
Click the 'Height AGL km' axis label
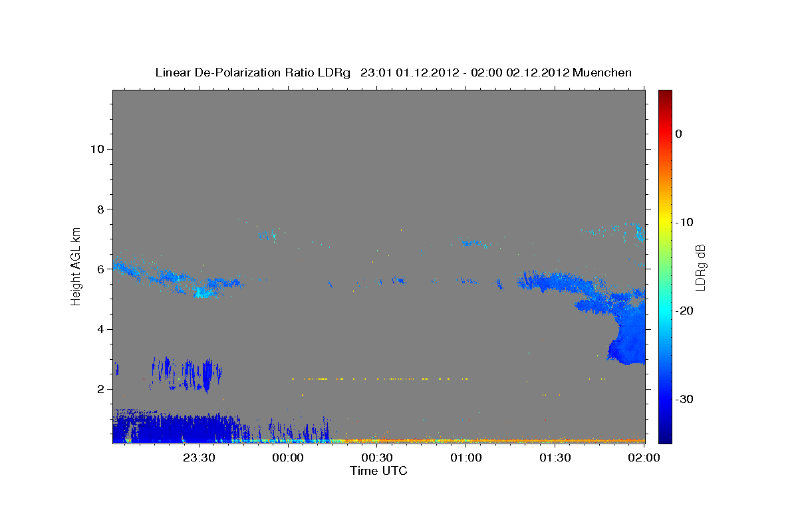click(x=76, y=265)
